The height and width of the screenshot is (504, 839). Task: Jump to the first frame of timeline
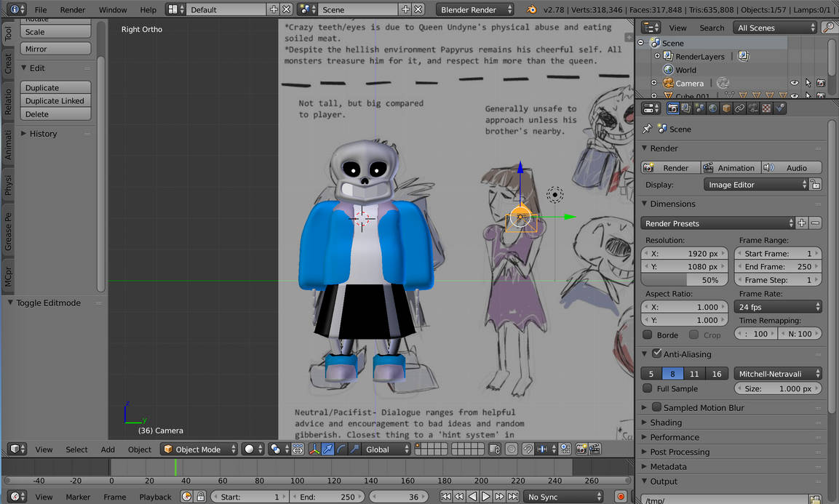[445, 497]
